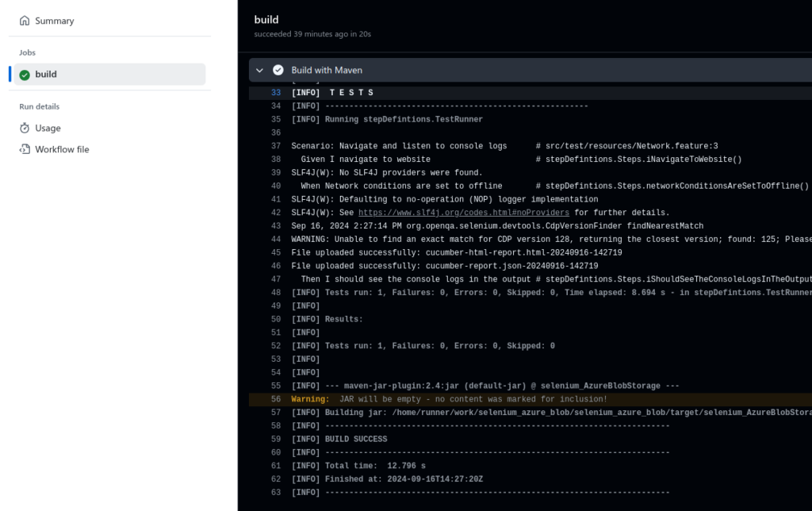The image size is (812, 511).
Task: Open the Usage run details
Action: point(48,128)
